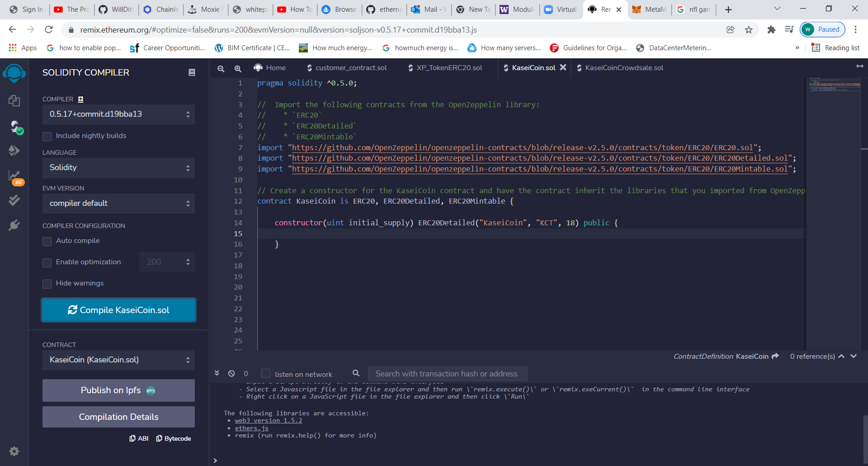Check Enable optimization
The width and height of the screenshot is (868, 466).
pos(47,262)
